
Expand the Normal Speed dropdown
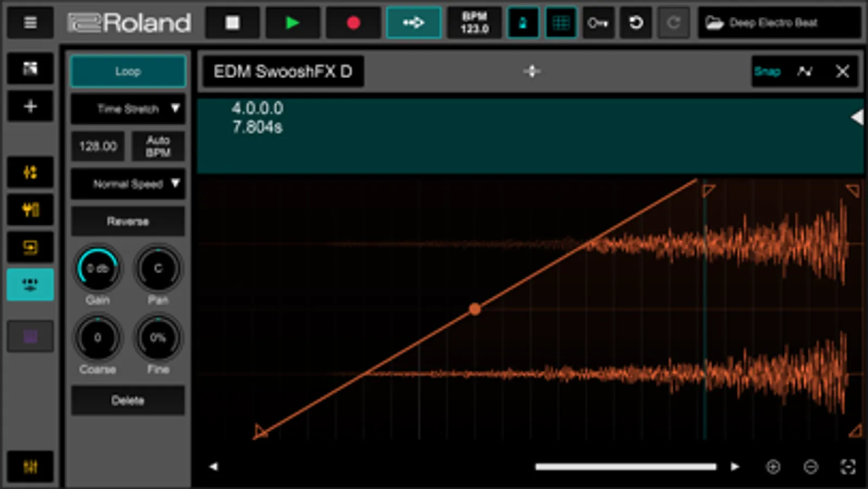tap(128, 184)
